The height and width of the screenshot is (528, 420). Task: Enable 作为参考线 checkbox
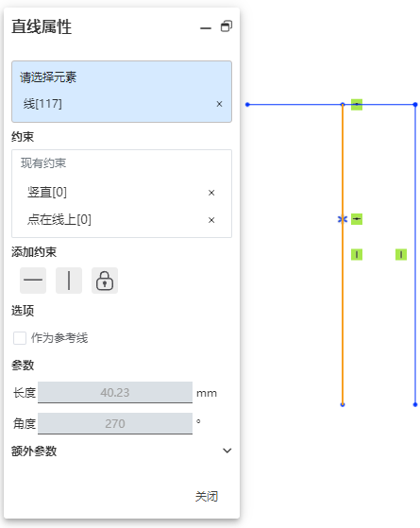pos(20,338)
